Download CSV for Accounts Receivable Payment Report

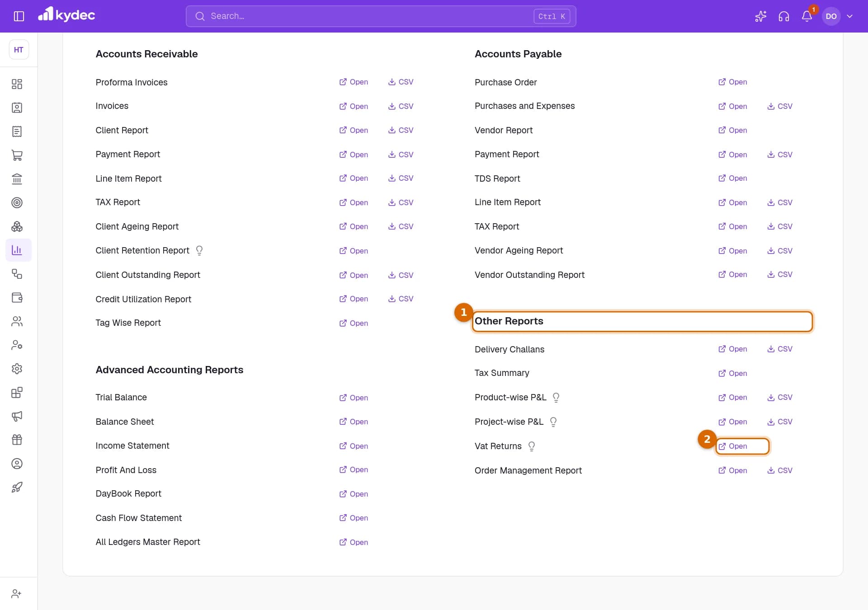coord(401,155)
